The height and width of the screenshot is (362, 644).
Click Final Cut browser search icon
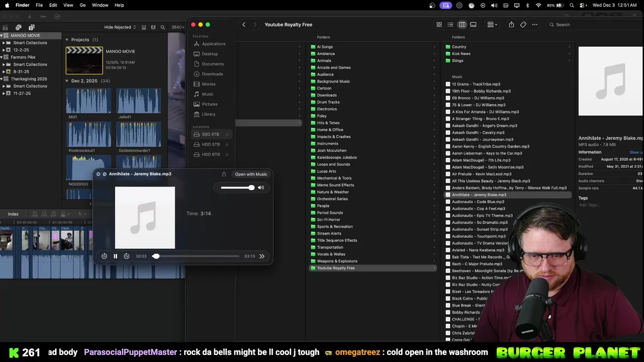(163, 27)
